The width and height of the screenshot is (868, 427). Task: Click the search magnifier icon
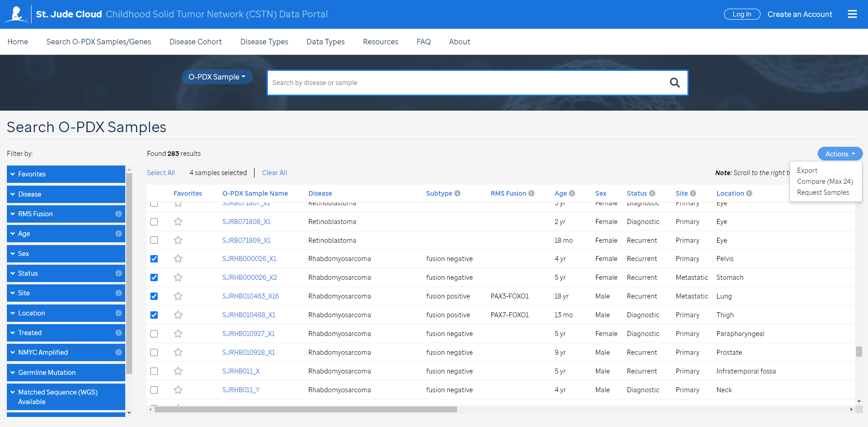tap(675, 83)
